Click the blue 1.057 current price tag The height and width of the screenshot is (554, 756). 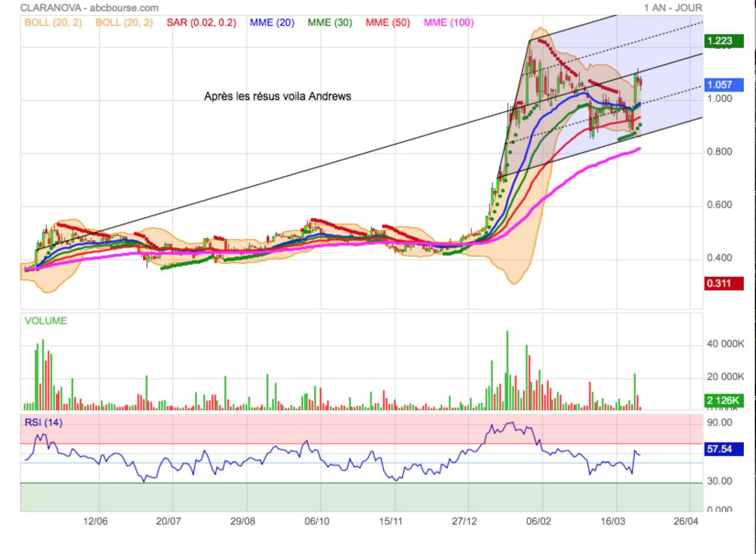[x=724, y=85]
